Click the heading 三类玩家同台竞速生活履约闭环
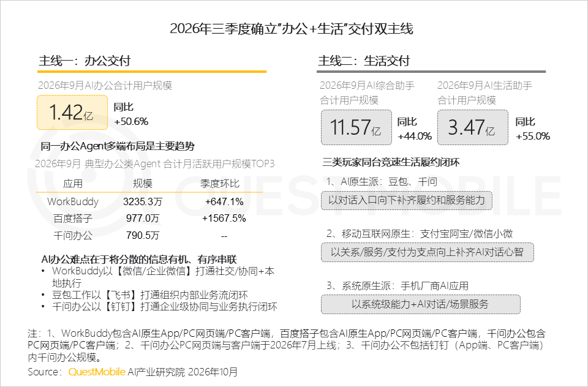Image resolution: width=588 pixels, height=387 pixels. (391, 162)
